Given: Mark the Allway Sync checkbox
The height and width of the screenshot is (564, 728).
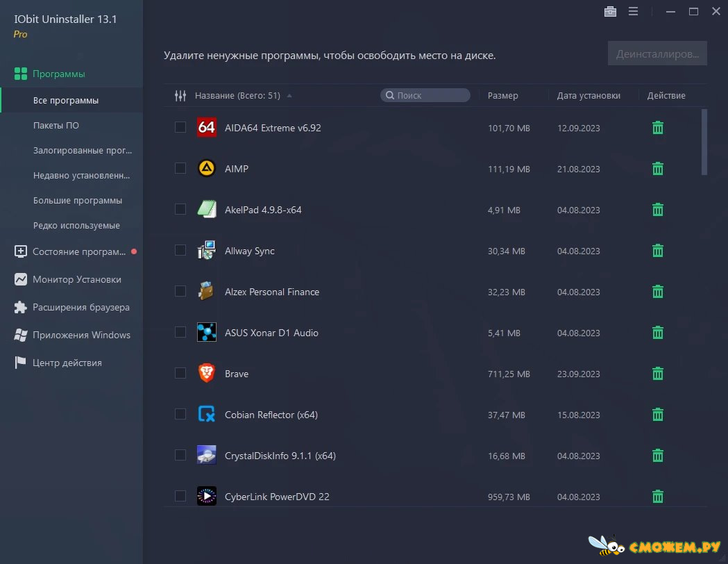Looking at the screenshot, I should pos(180,251).
